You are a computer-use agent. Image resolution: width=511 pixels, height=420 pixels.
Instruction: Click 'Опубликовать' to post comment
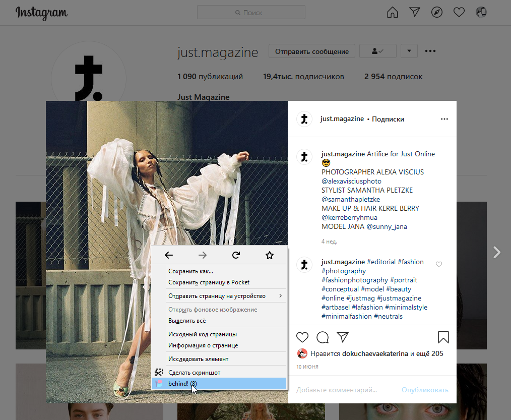point(425,390)
